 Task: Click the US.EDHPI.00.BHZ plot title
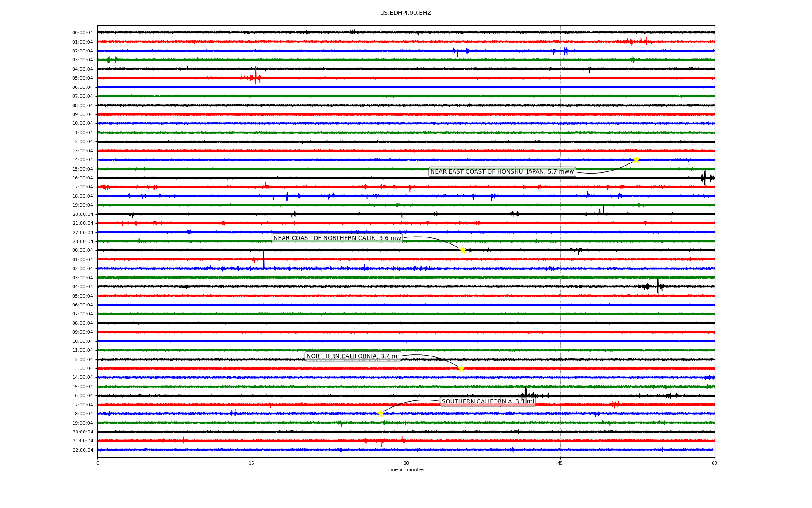click(406, 13)
